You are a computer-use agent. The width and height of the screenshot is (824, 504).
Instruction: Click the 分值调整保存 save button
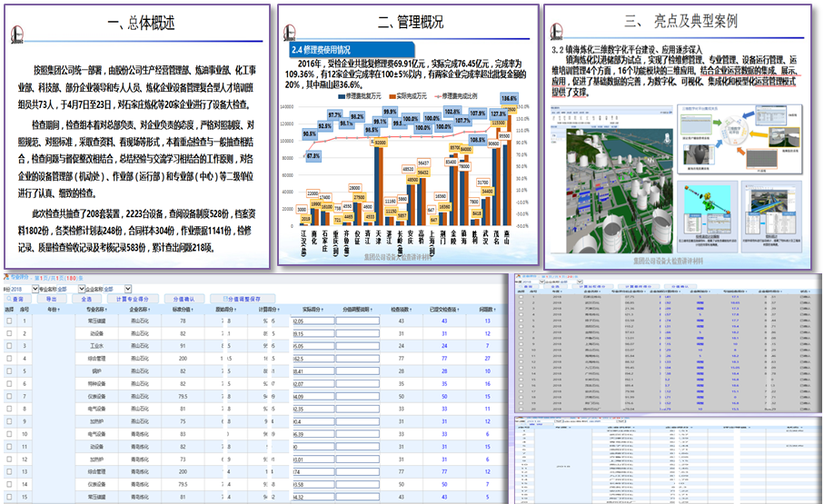(x=243, y=299)
